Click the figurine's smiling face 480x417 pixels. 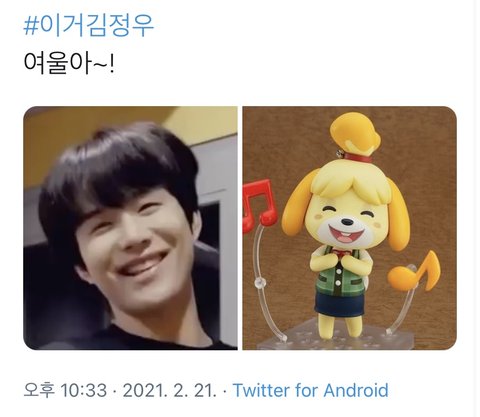tap(347, 222)
